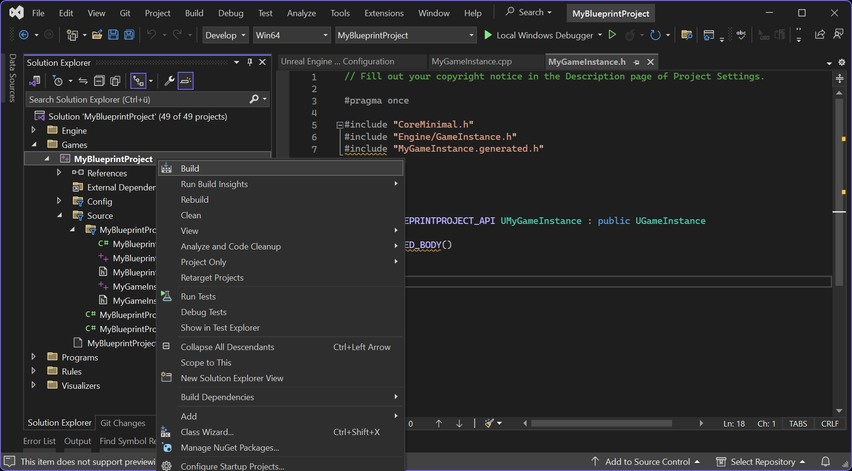
Task: Click Select Repository in the status bar
Action: 761,462
